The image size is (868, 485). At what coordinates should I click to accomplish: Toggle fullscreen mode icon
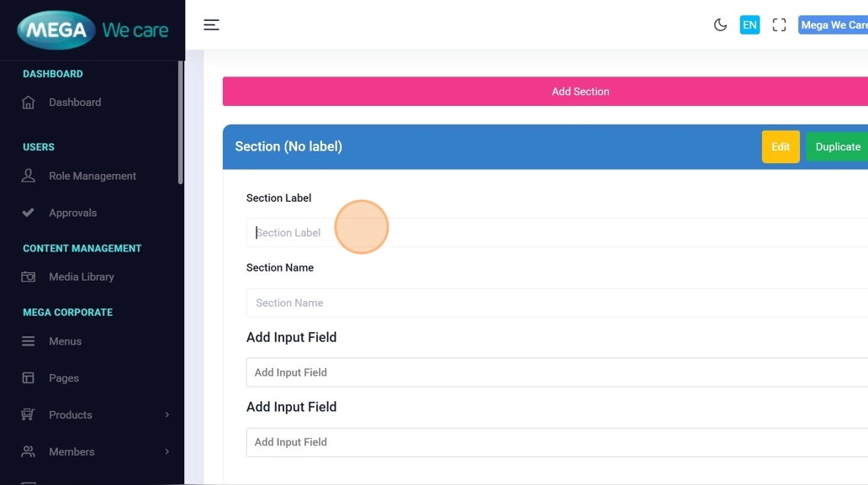(x=779, y=25)
